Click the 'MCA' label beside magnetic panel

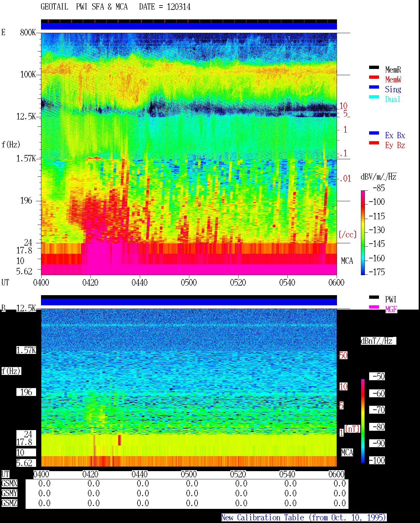pyautogui.click(x=347, y=452)
